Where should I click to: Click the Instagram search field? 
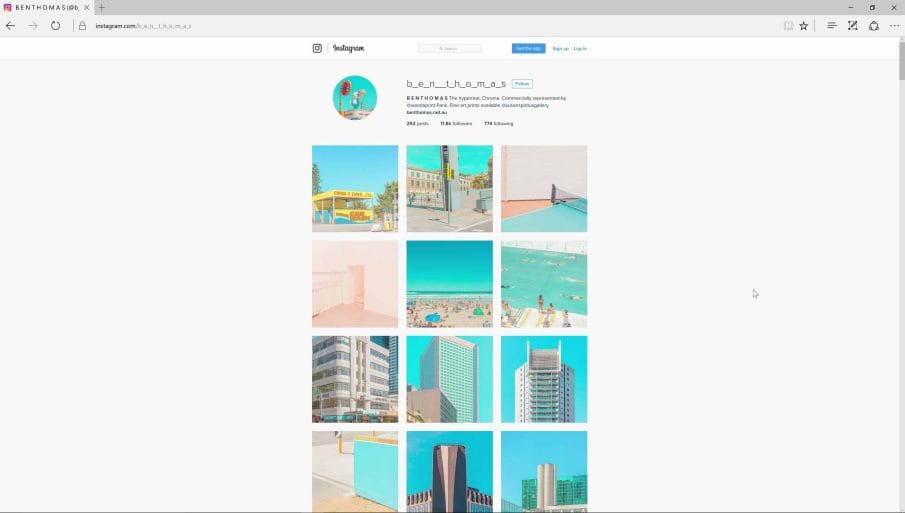[x=449, y=48]
